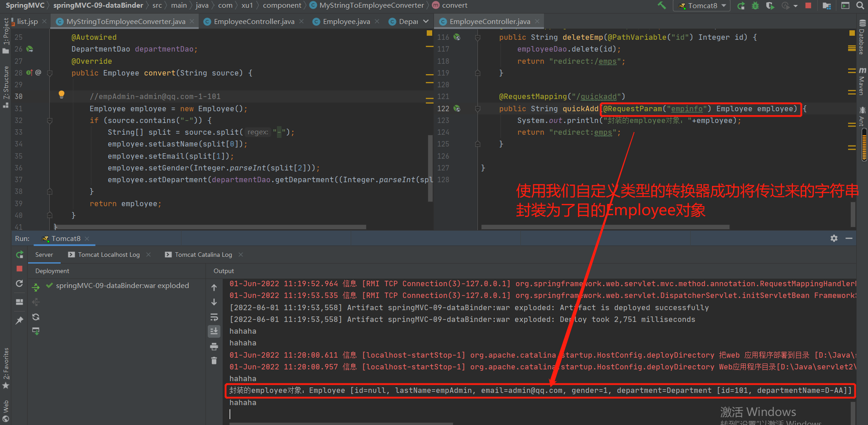Click Restore Layout icon in Run panel
The height and width of the screenshot is (425, 868).
tap(19, 302)
